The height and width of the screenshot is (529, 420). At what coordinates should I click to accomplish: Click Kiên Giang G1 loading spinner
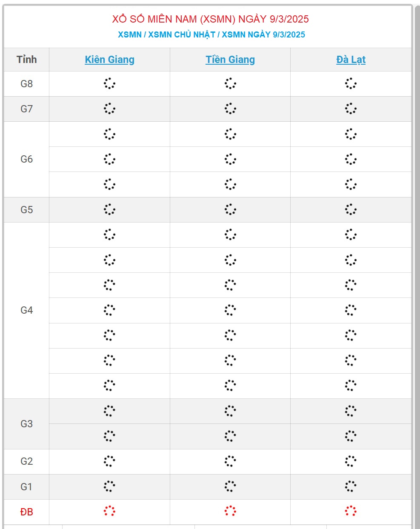[x=109, y=486]
